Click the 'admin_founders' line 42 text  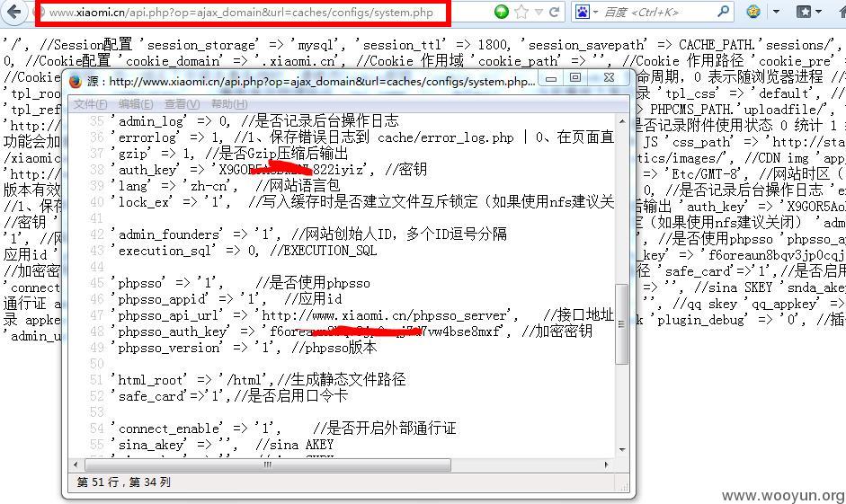308,234
